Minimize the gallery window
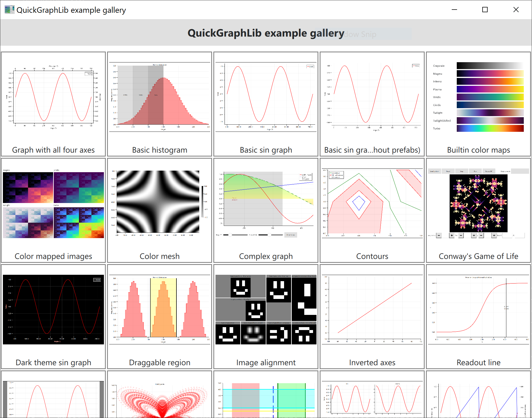Viewport: 532px width, 418px height. point(454,10)
